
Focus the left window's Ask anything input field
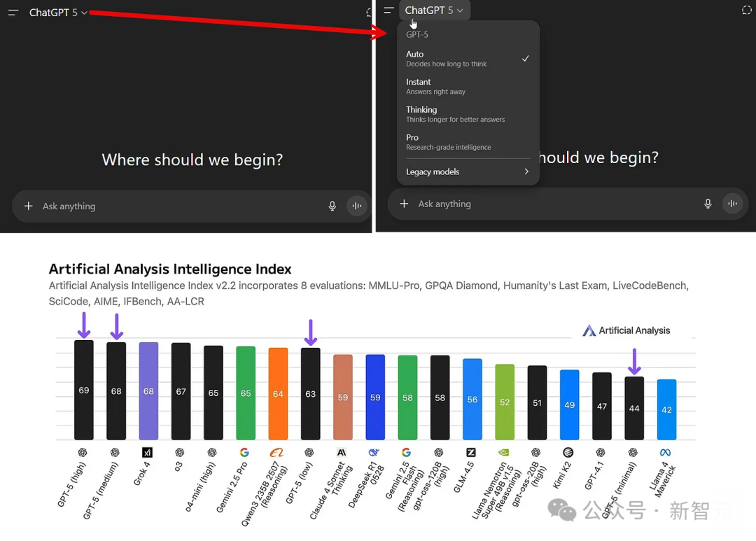point(175,206)
